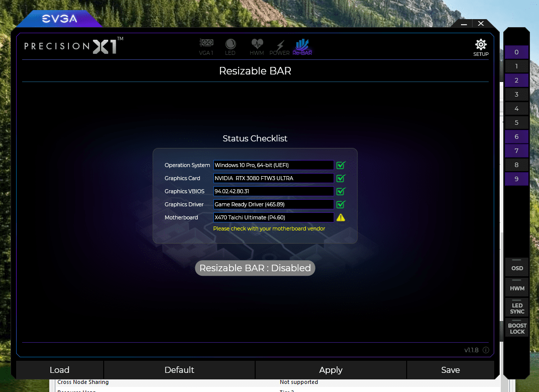Screen dimensions: 539x392
Task: Switch to the LED control tab
Action: [x=230, y=47]
